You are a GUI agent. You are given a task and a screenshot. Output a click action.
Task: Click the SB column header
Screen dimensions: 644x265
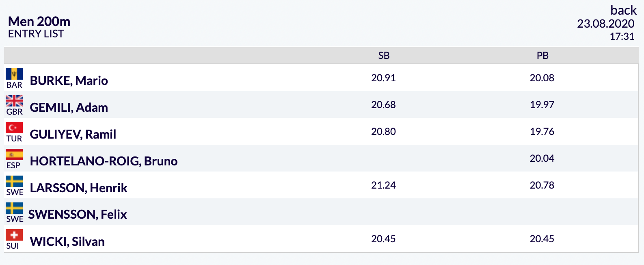pyautogui.click(x=384, y=56)
